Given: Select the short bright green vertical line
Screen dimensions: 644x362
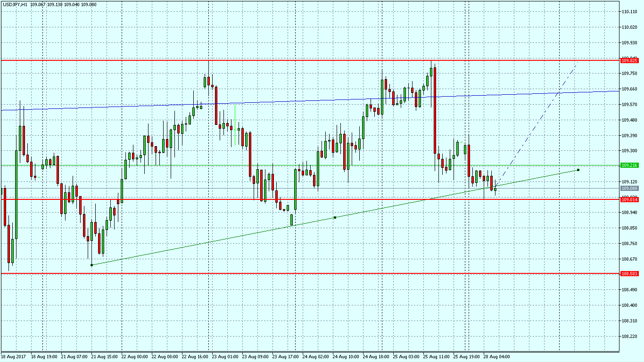Looking at the screenshot, I should point(235,125).
